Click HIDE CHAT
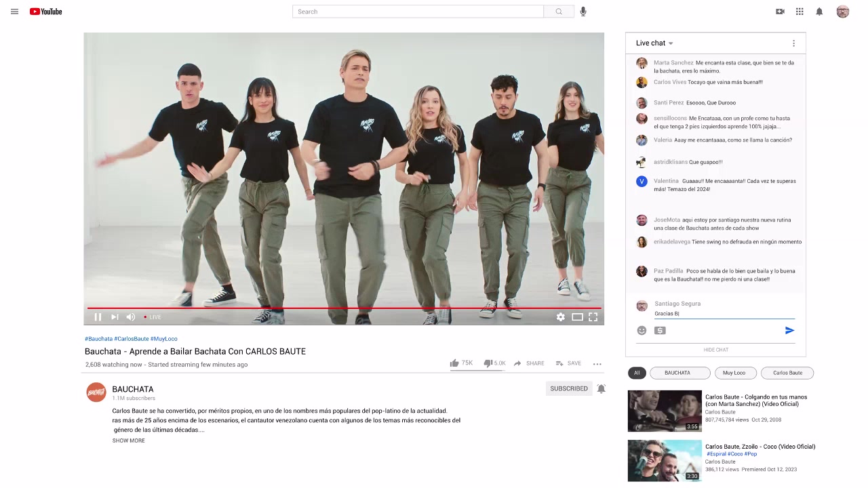This screenshot has width=868, height=488. [716, 350]
